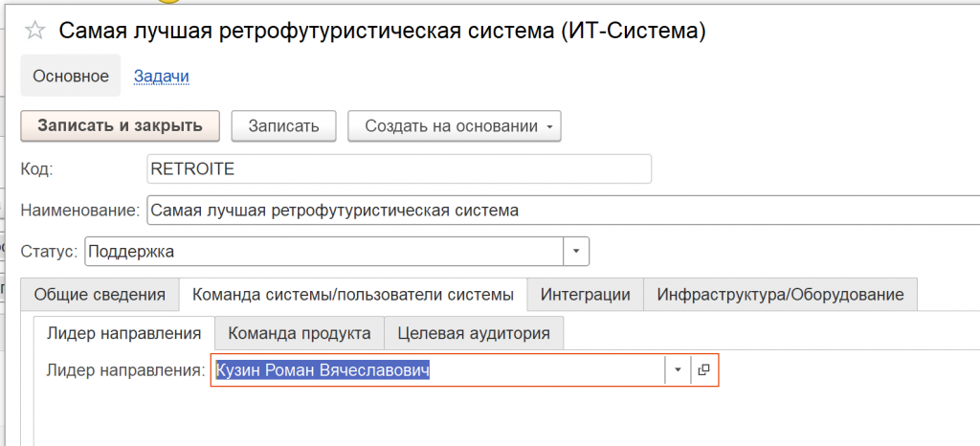This screenshot has width=980, height=446.
Task: Click the favorite star icon
Action: [34, 32]
